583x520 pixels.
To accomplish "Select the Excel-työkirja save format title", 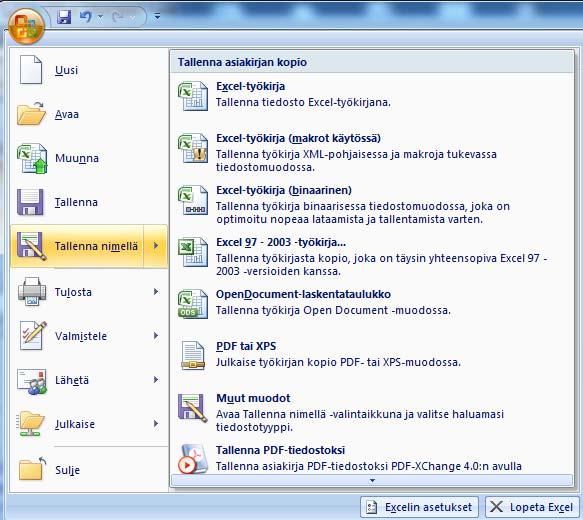I will pyautogui.click(x=251, y=86).
